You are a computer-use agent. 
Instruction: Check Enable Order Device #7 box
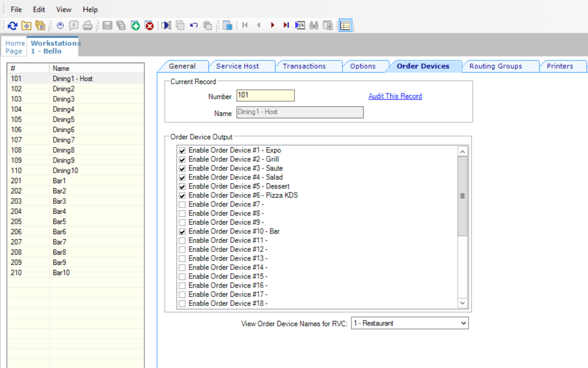[182, 205]
